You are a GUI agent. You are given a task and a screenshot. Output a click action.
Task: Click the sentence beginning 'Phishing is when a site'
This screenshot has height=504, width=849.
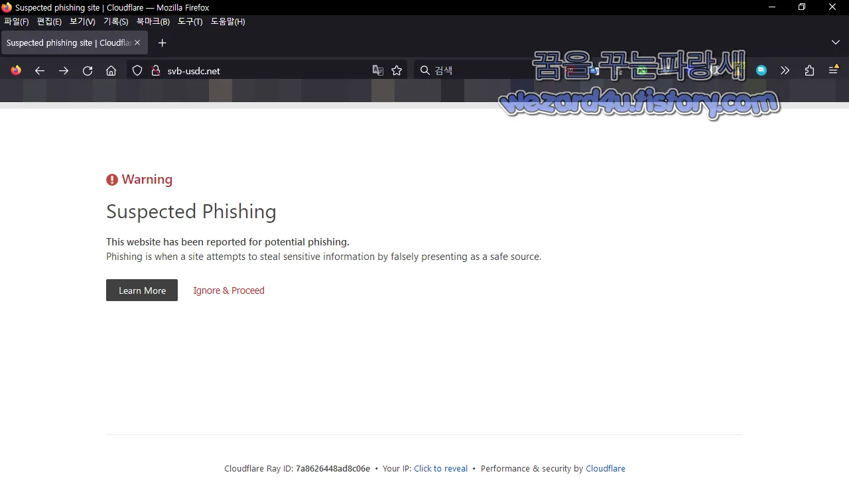tap(324, 257)
